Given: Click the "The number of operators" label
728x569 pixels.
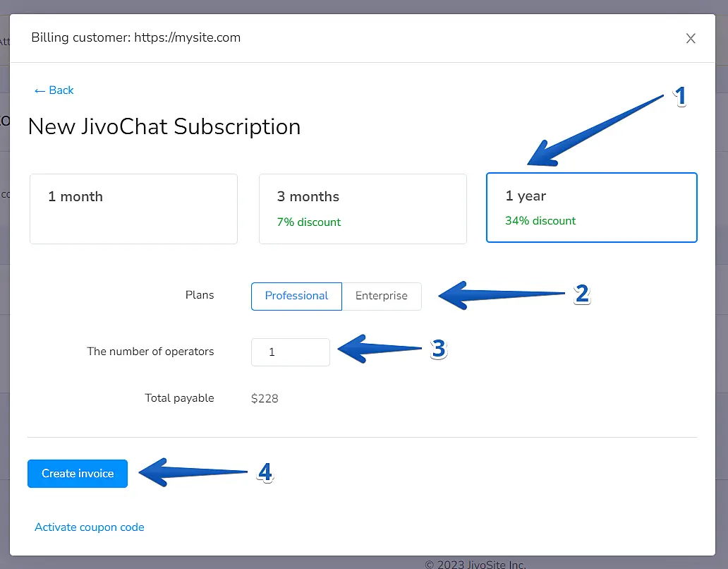Looking at the screenshot, I should [x=150, y=352].
